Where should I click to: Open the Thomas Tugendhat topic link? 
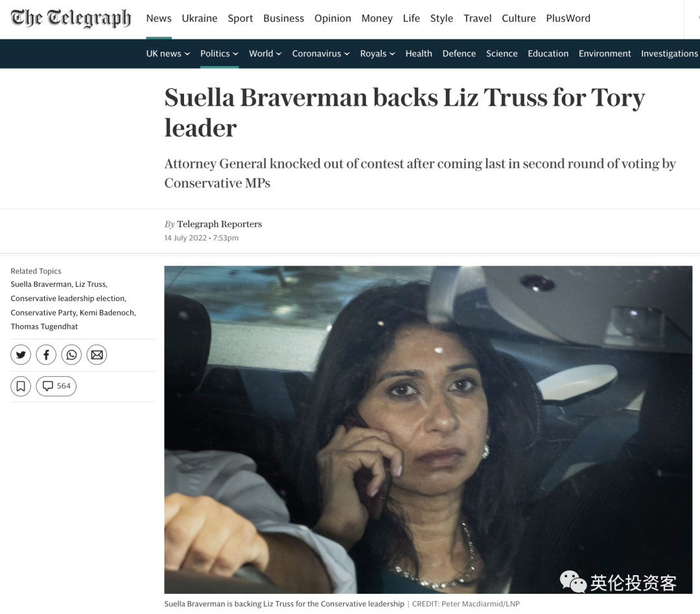pyautogui.click(x=44, y=326)
